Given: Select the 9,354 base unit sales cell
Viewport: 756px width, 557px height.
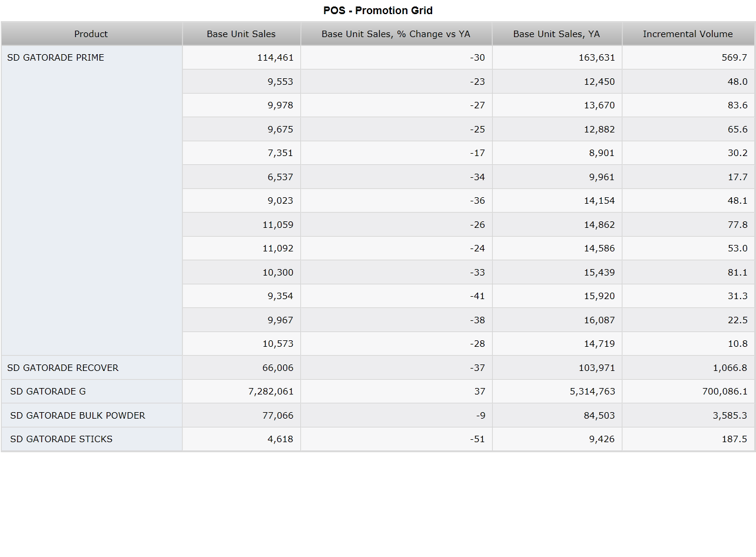Looking at the screenshot, I should pos(241,296).
